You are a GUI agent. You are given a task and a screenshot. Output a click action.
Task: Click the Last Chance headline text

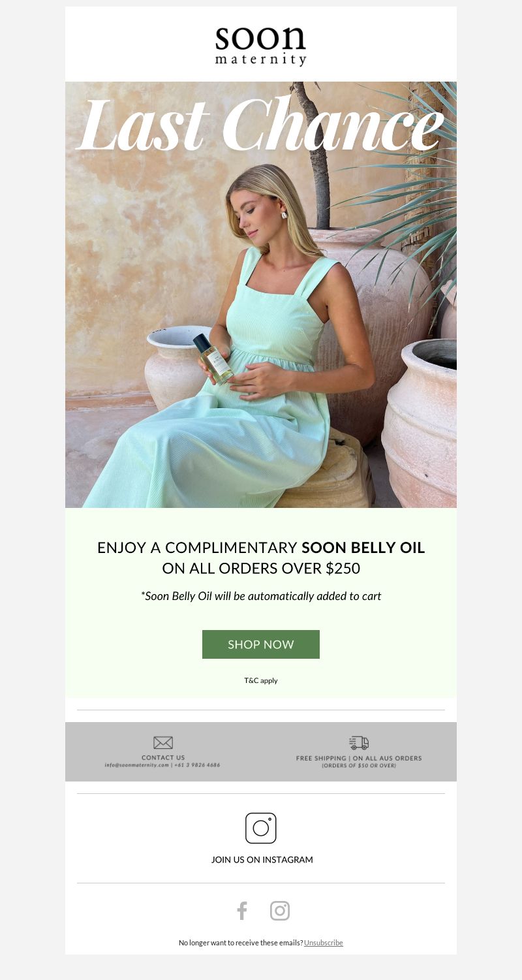pyautogui.click(x=260, y=124)
